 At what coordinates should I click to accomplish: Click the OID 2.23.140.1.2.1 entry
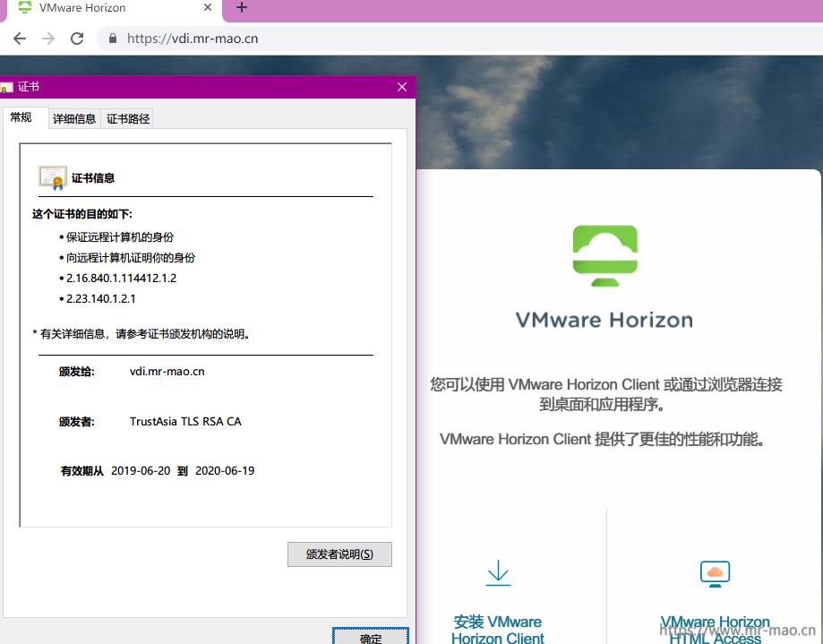click(101, 298)
